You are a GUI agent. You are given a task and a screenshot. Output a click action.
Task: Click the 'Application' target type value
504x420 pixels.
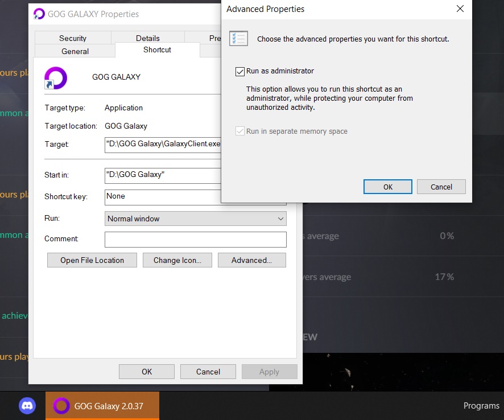124,108
